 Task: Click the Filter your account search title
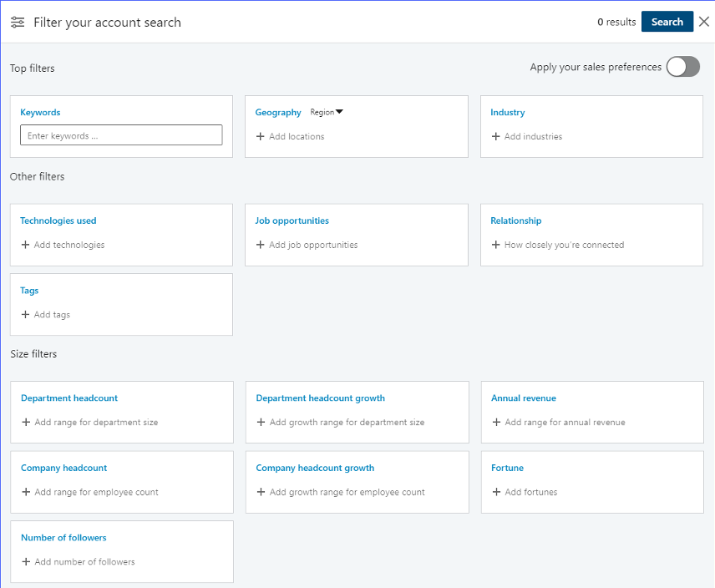pos(107,23)
